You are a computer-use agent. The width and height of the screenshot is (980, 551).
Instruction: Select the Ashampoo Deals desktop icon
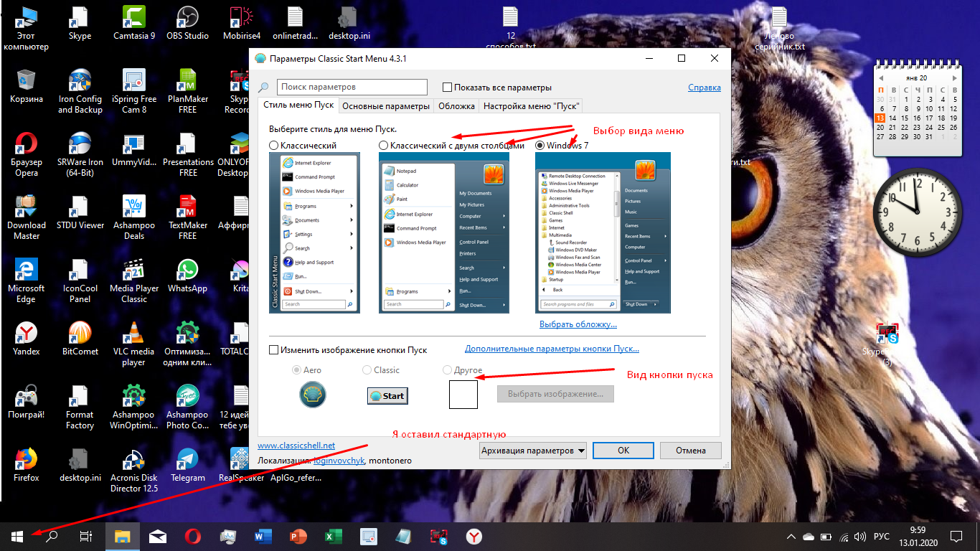[134, 218]
